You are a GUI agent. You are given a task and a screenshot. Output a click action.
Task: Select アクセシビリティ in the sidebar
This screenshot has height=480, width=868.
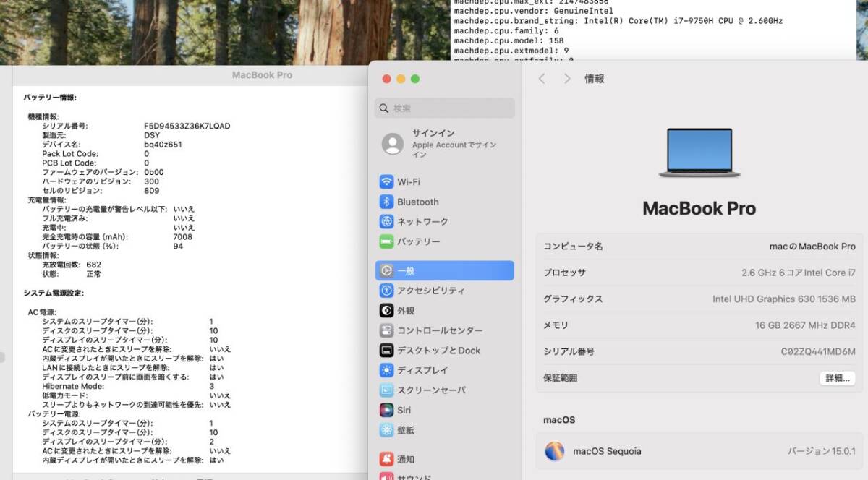pos(430,290)
